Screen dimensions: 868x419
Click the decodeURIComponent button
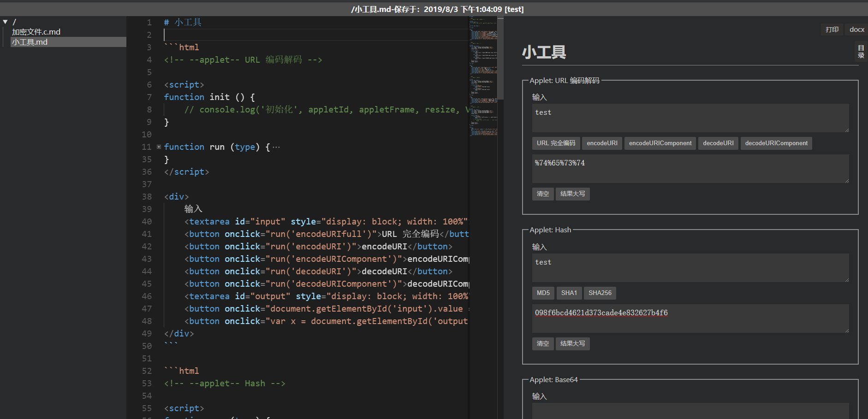pyautogui.click(x=776, y=143)
